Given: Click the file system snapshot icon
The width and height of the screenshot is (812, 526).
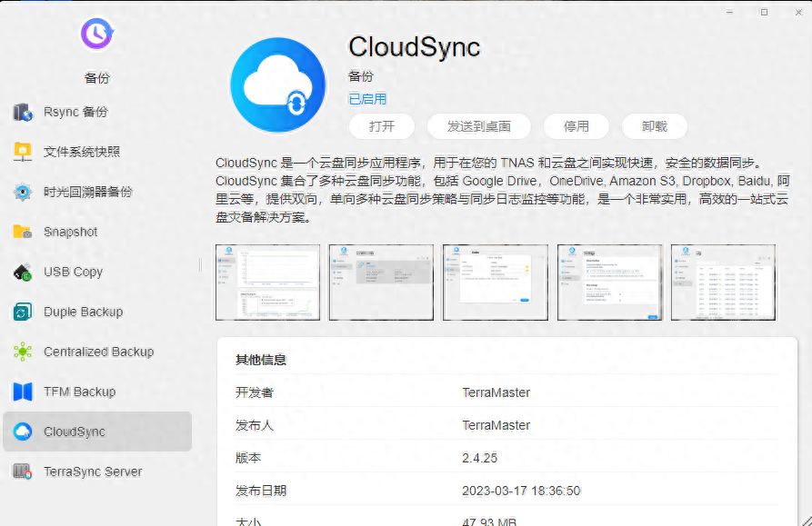Looking at the screenshot, I should pos(23,152).
